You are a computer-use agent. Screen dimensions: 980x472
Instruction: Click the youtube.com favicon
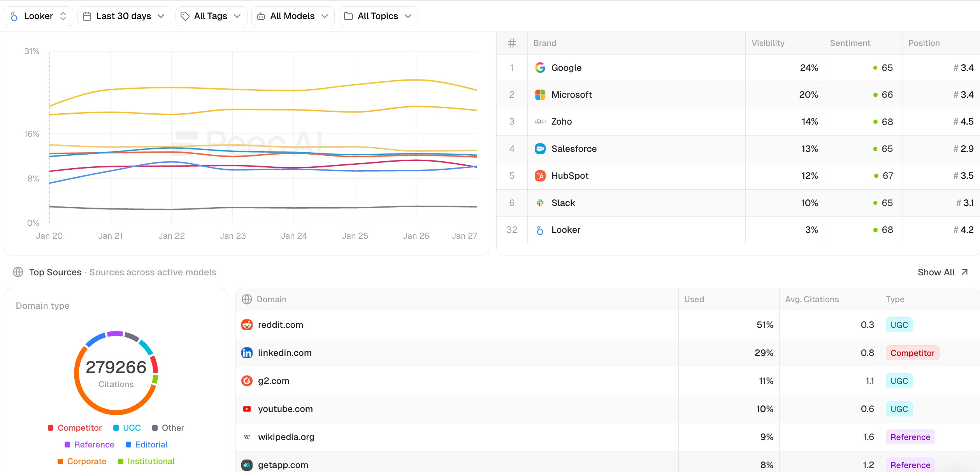(x=247, y=409)
